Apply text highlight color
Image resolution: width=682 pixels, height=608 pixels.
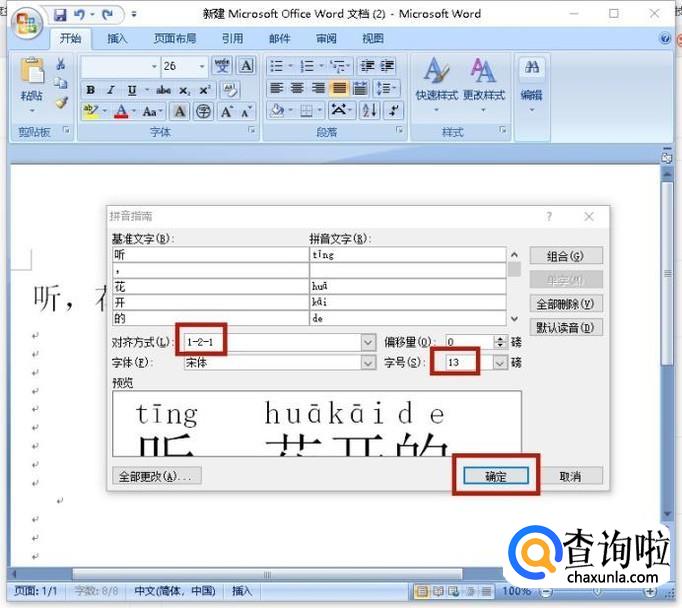pyautogui.click(x=90, y=111)
